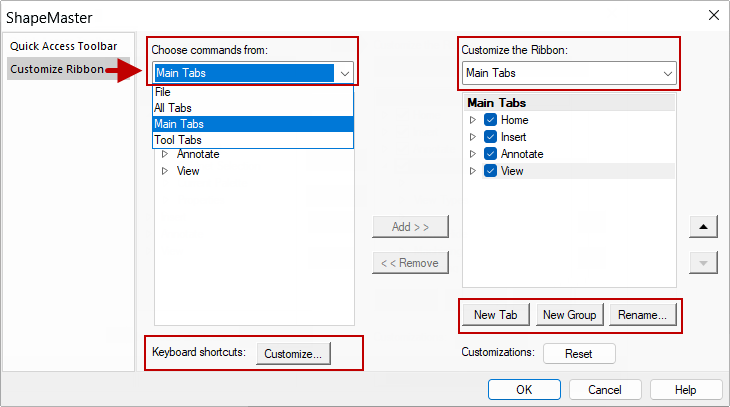Select View label in the right tree
This screenshot has height=407, width=730.
pos(512,171)
